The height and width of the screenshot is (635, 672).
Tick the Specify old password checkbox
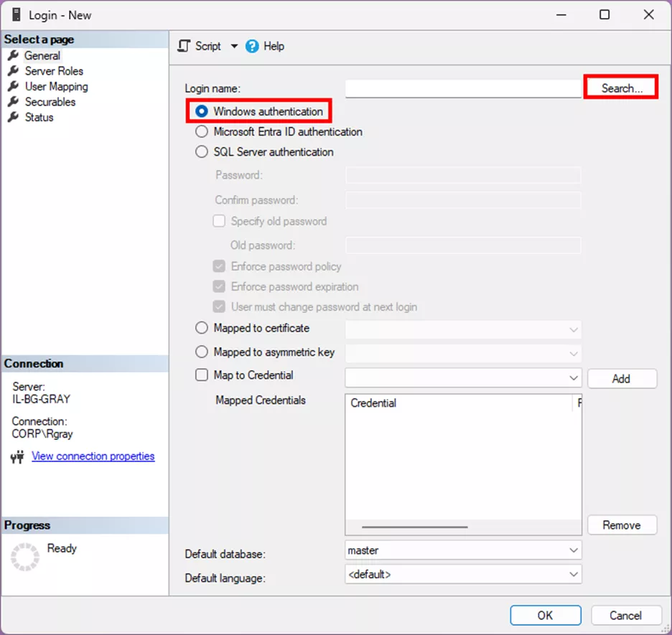click(219, 221)
